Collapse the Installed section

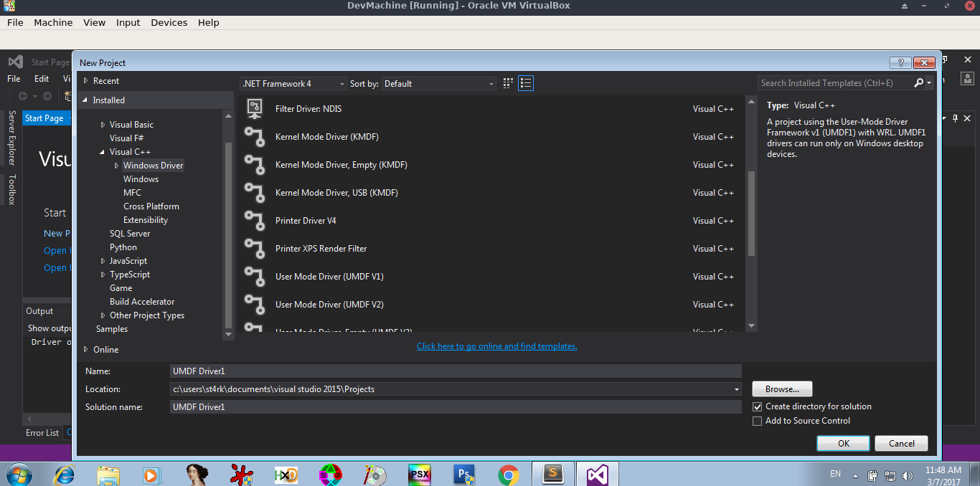click(x=85, y=100)
